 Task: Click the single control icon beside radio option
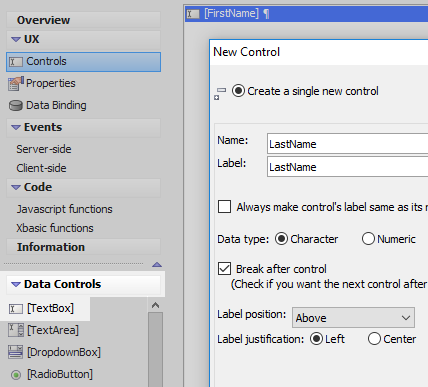220,94
